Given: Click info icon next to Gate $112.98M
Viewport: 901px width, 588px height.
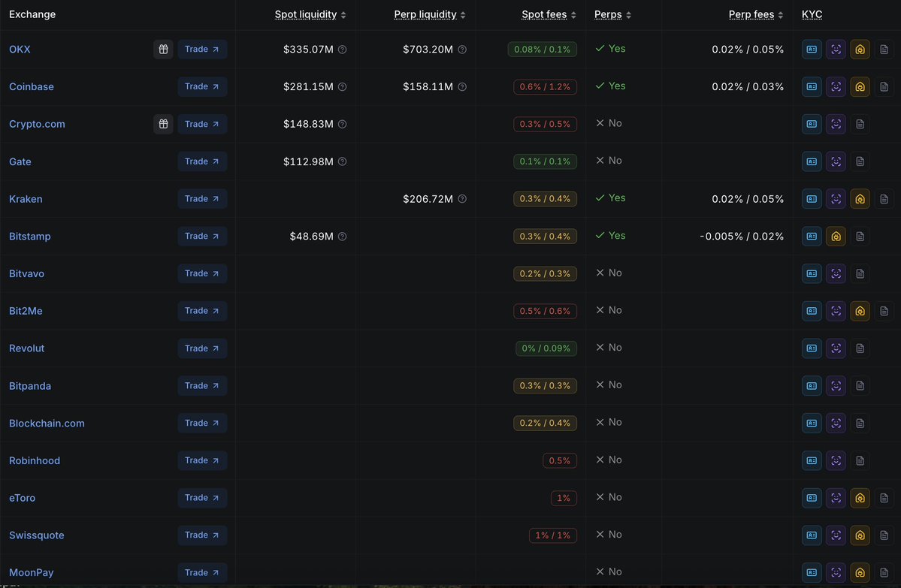Looking at the screenshot, I should pos(343,161).
